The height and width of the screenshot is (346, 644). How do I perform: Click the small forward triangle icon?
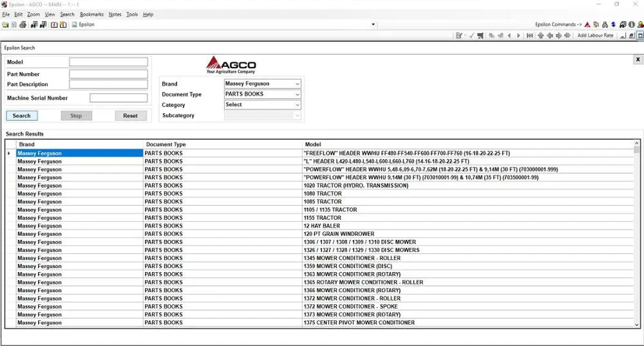pos(518,35)
